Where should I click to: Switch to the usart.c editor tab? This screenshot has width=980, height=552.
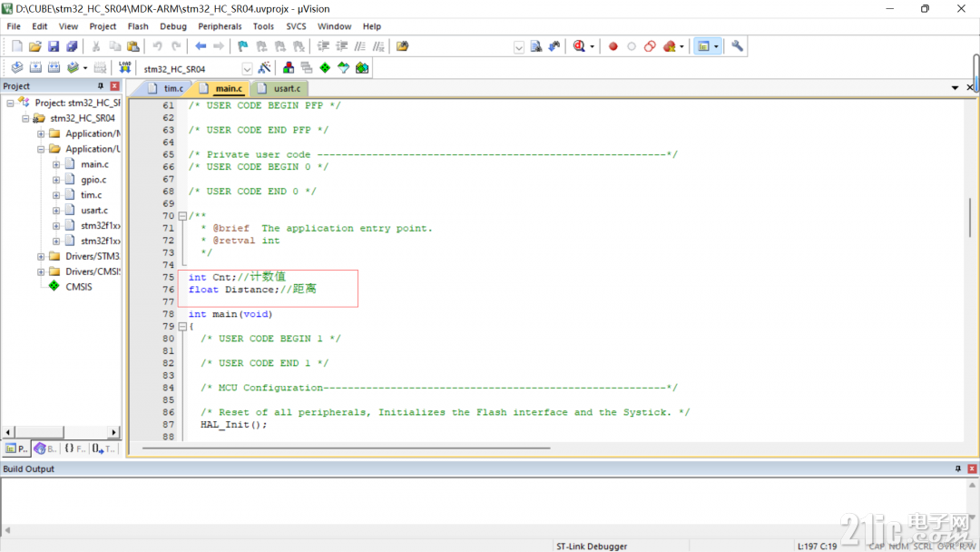(280, 89)
